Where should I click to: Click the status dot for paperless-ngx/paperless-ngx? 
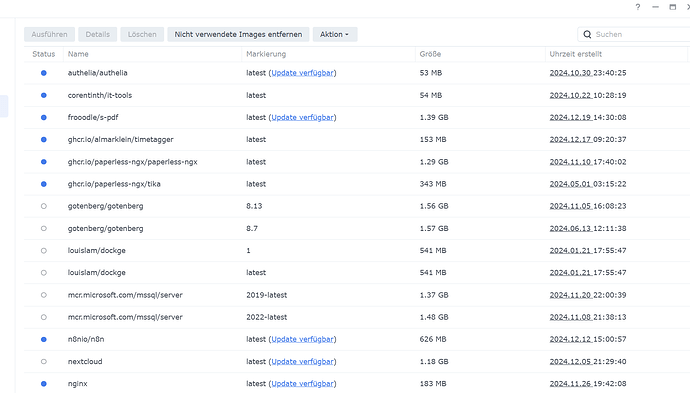44,162
